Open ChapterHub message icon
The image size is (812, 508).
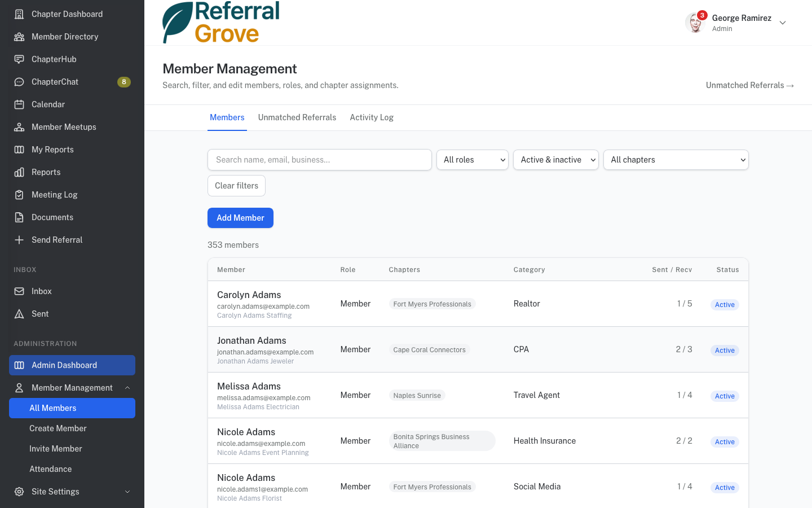pos(19,59)
